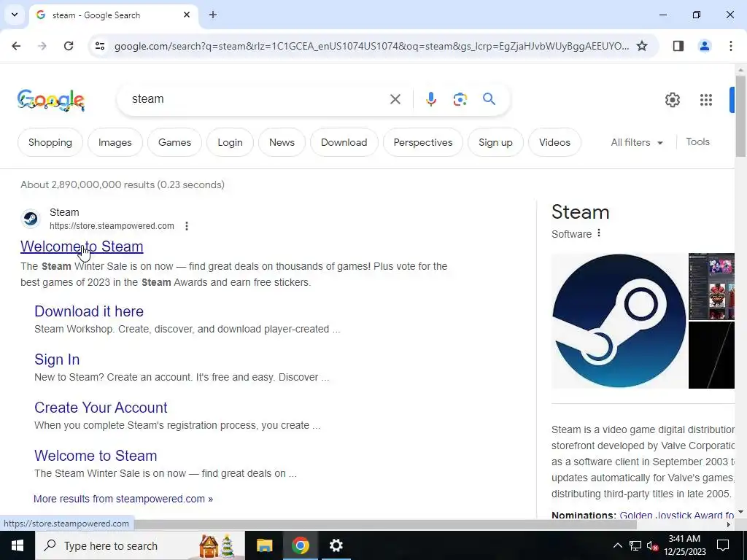The image size is (747, 560).
Task: Reload the page with the refresh icon
Action: [69, 46]
